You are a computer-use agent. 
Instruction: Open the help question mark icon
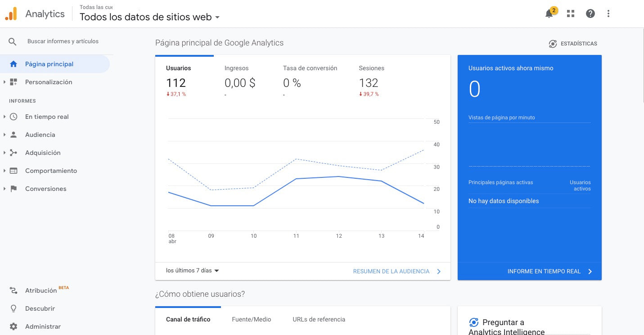tap(590, 14)
